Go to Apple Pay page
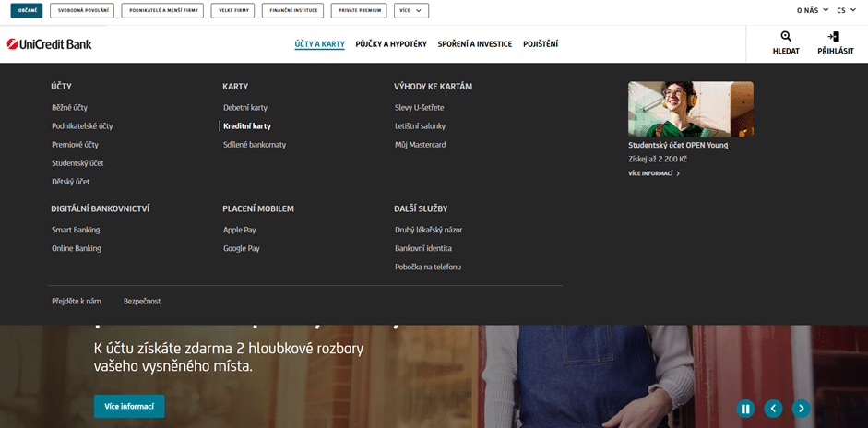868x428 pixels. pyautogui.click(x=240, y=230)
